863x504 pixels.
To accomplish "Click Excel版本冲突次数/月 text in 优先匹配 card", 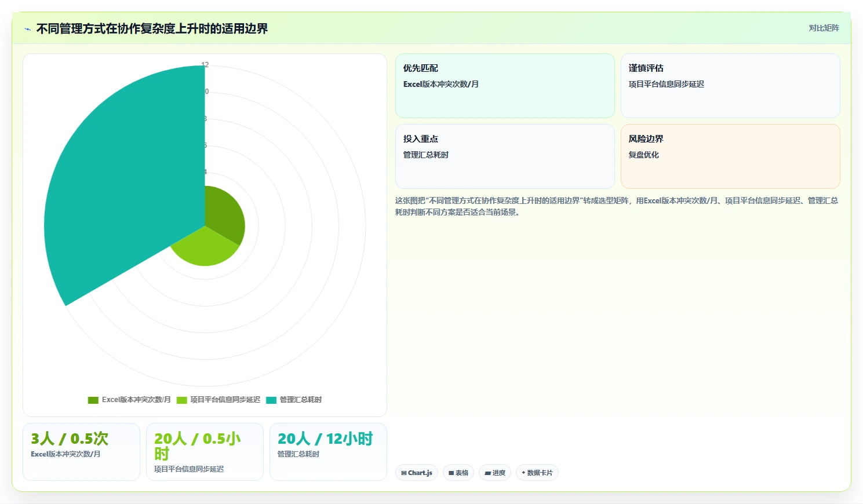I will tap(440, 84).
